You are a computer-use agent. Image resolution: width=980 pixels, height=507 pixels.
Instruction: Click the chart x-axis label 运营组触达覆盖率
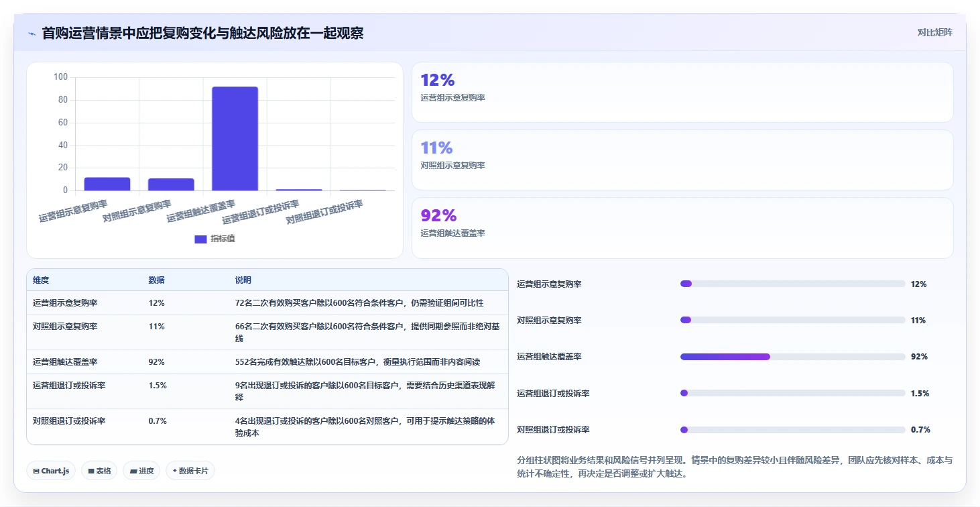pos(201,211)
